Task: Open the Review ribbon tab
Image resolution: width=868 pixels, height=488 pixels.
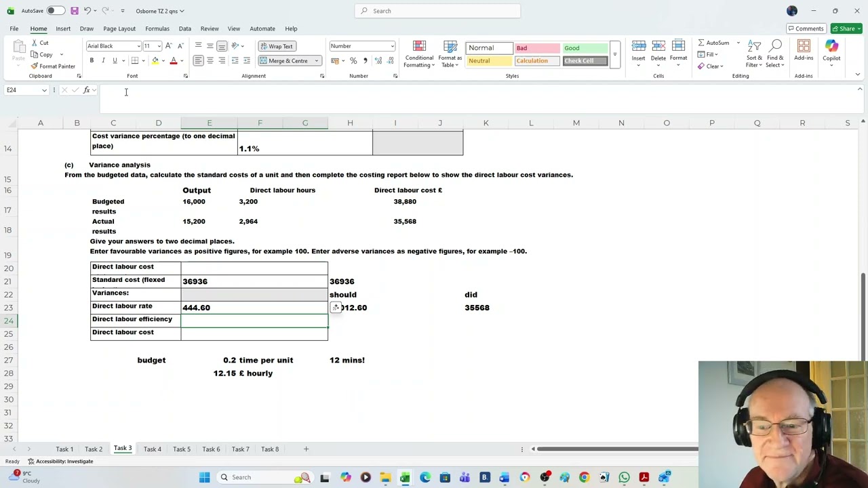Action: [x=210, y=28]
